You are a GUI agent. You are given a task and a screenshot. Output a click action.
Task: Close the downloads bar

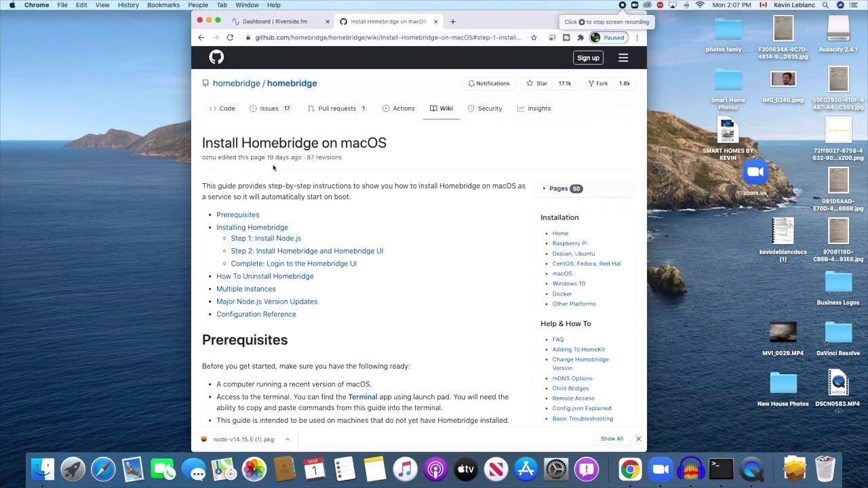coord(638,439)
